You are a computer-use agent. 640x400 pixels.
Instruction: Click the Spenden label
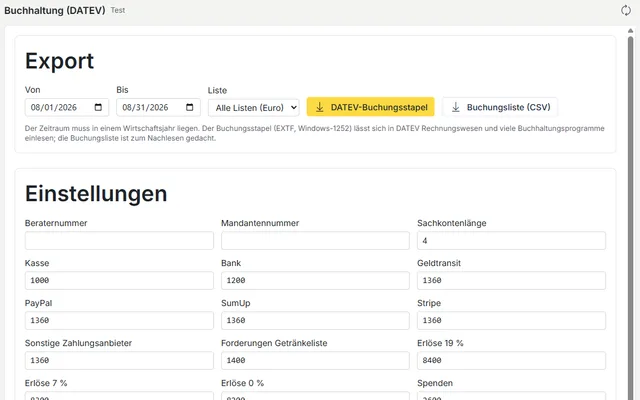click(435, 383)
